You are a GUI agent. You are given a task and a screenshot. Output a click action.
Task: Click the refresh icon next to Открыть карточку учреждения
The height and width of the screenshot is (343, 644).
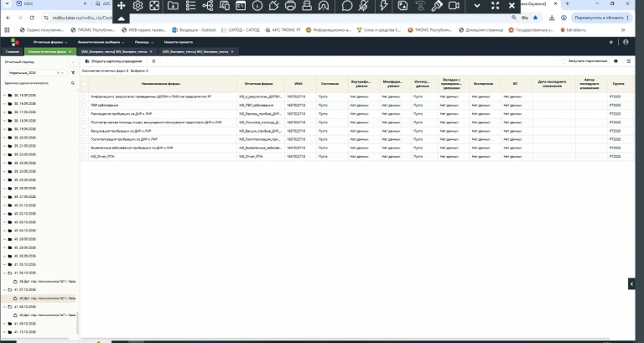click(x=153, y=61)
